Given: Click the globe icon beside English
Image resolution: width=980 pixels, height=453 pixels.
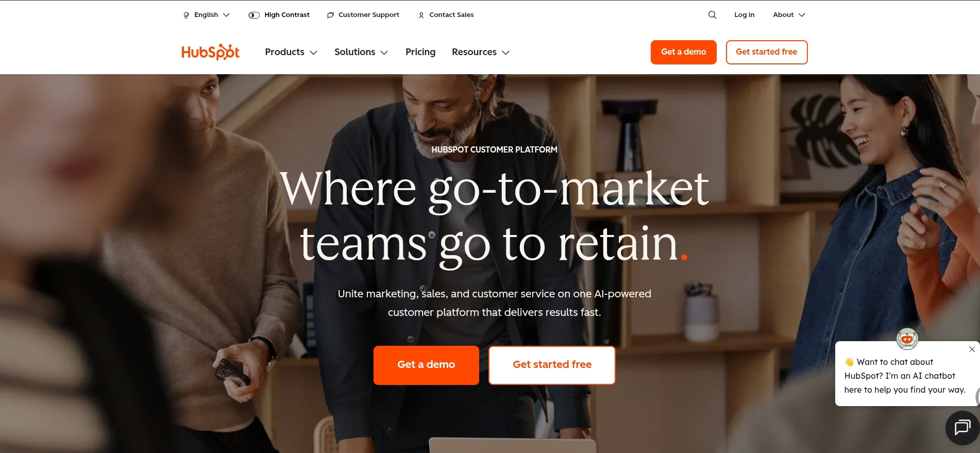Looking at the screenshot, I should (187, 15).
